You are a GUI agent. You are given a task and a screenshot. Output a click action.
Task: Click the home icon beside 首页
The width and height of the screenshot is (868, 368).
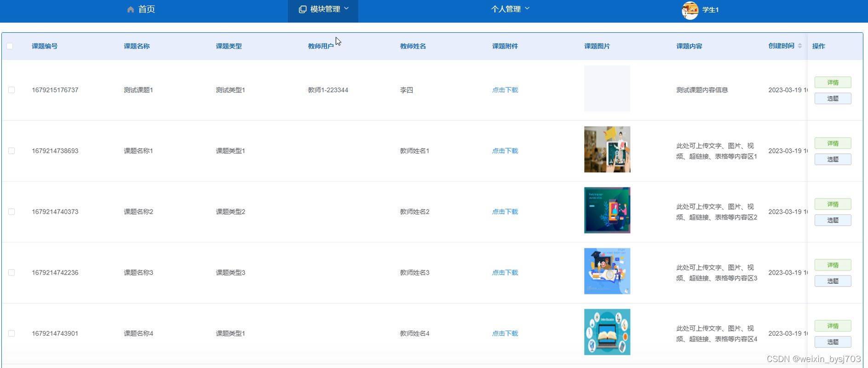pos(131,9)
